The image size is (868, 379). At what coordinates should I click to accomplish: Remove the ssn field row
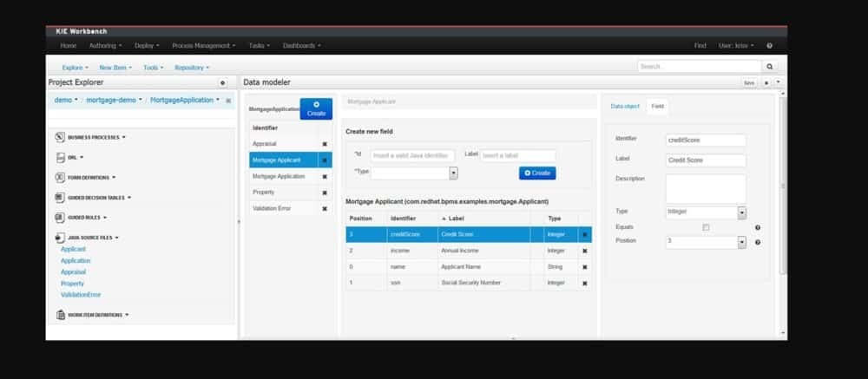[x=584, y=283]
